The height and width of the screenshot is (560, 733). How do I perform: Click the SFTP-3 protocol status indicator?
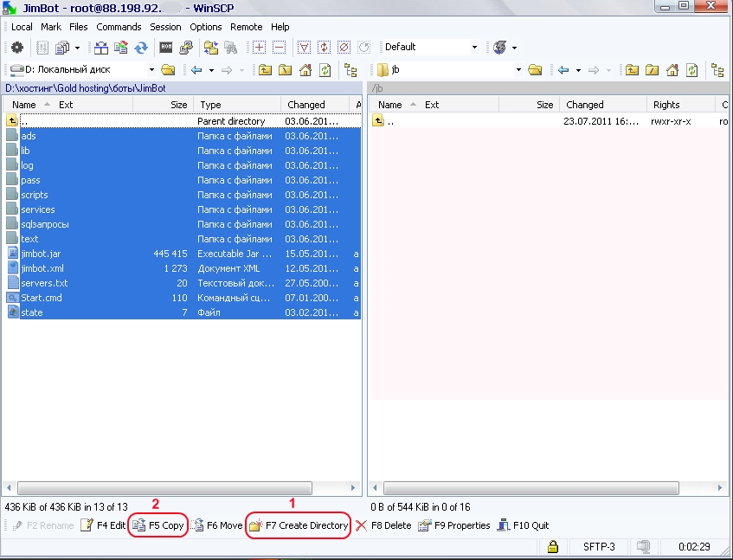pyautogui.click(x=599, y=547)
